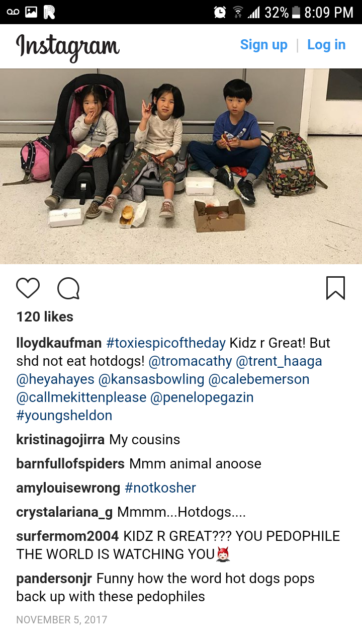This screenshot has height=644, width=362.
Task: View the 120 likes list
Action: 45,317
